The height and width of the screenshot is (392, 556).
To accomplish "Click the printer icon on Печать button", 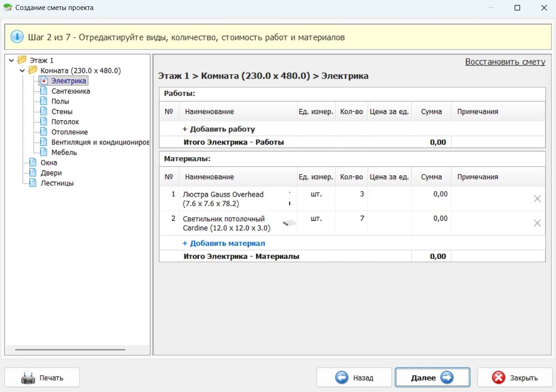I will [x=28, y=377].
